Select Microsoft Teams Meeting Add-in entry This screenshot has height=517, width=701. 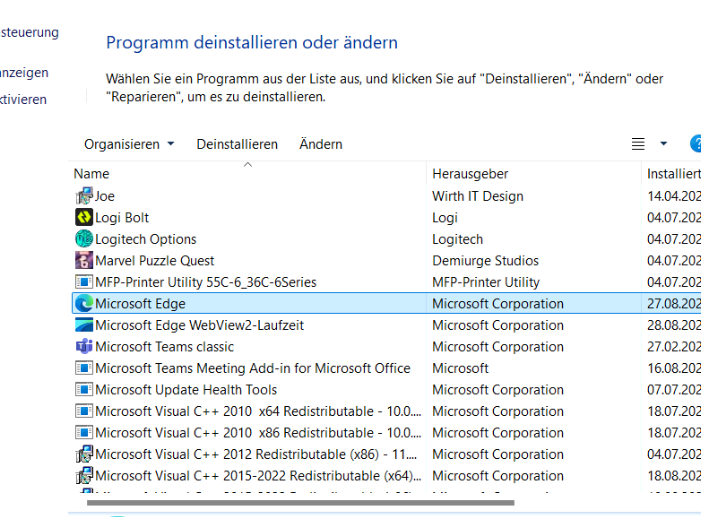252,368
